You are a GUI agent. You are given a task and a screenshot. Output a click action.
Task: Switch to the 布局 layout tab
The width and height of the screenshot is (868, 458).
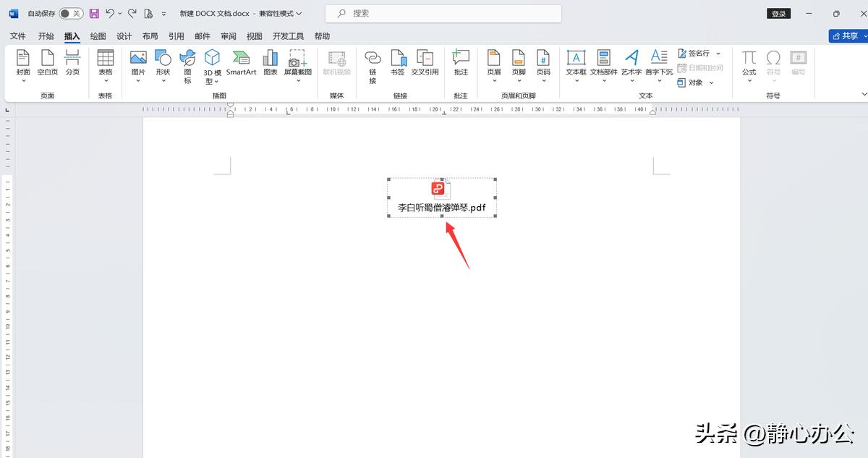[x=150, y=36]
